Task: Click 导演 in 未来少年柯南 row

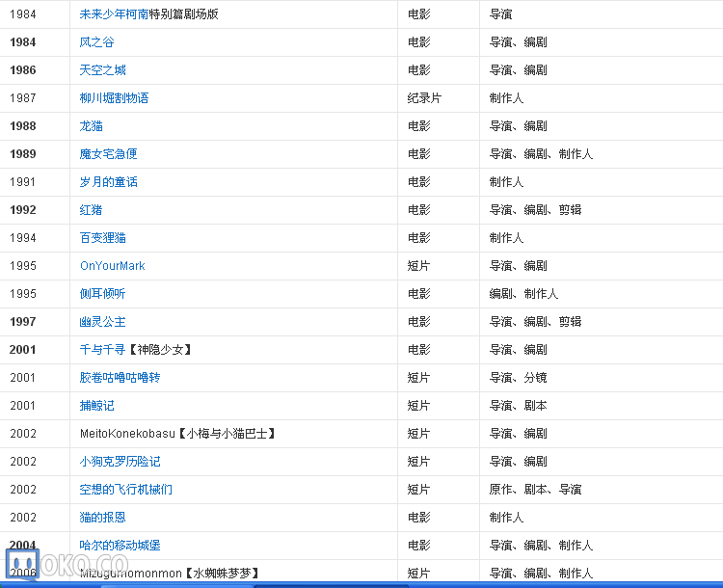Action: point(500,14)
